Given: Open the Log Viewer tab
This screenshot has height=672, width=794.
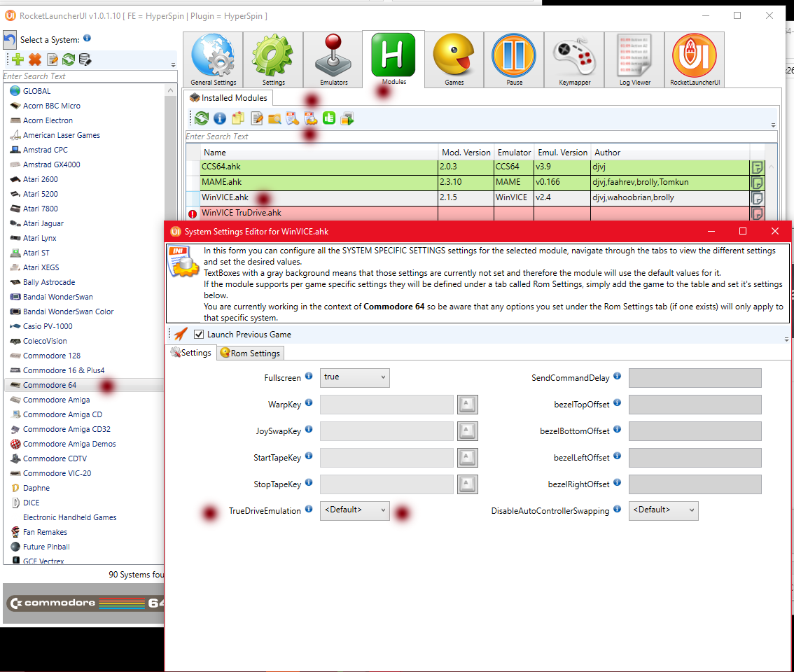Looking at the screenshot, I should (634, 60).
